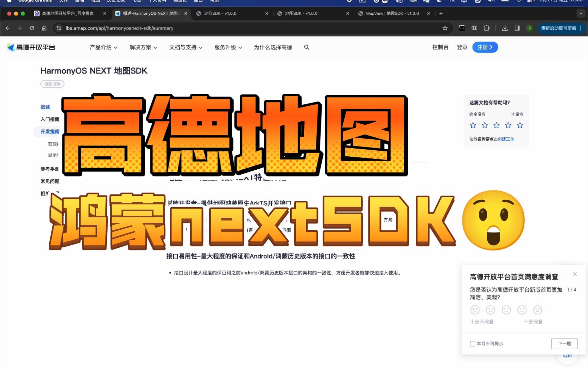Select the fourth smiling survey face

click(522, 310)
